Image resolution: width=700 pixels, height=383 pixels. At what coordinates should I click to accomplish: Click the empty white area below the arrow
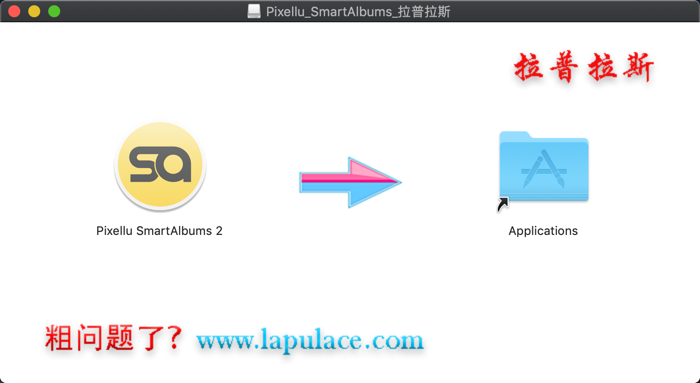point(350,268)
